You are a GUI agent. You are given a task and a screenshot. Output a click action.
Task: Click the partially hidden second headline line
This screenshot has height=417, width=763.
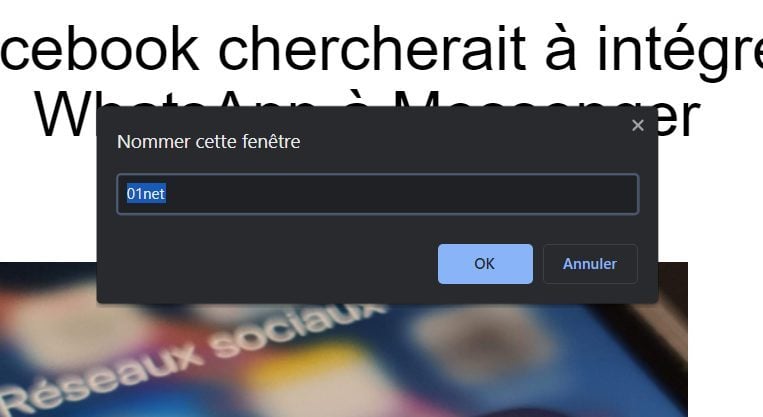pyautogui.click(x=367, y=114)
